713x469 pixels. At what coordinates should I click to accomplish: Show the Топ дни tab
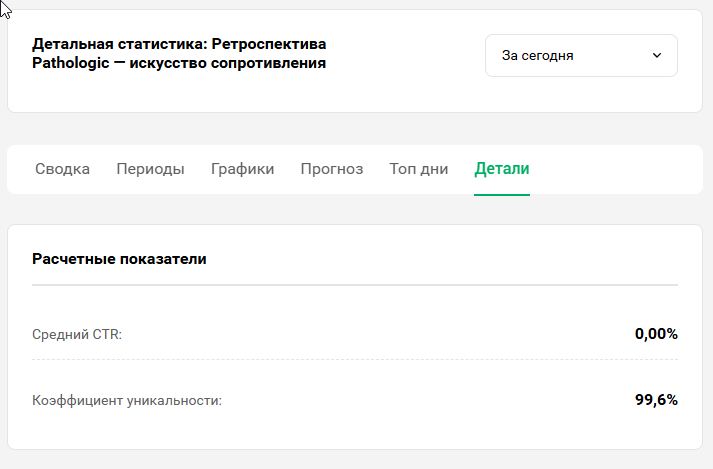pos(418,169)
